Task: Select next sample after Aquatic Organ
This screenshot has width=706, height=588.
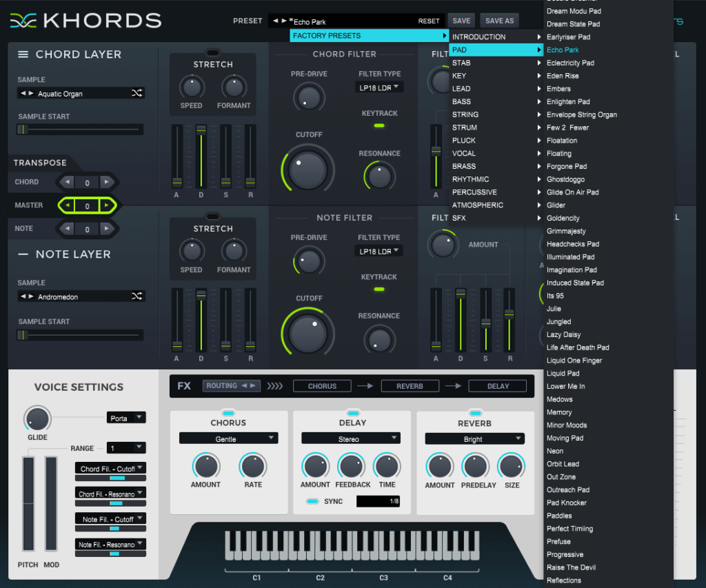Action: (31, 93)
